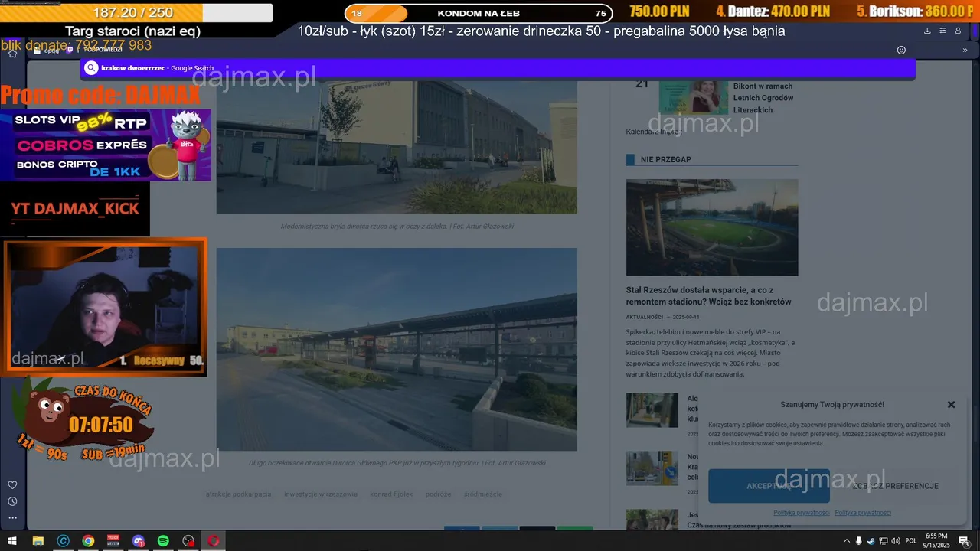Screen dimensions: 980x551
Task: Switch to the 'opgg' browser tab
Action: [x=46, y=50]
